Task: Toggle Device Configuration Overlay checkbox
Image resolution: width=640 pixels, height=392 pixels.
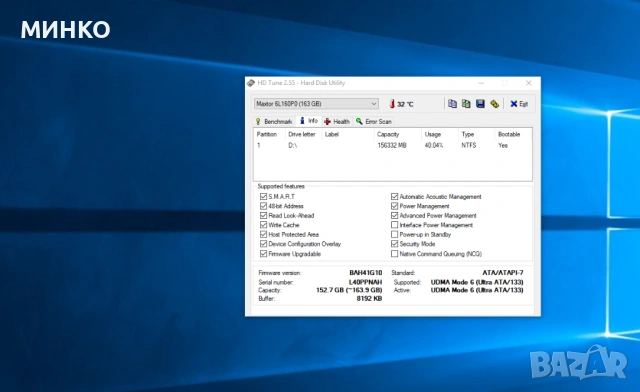Action: [263, 244]
